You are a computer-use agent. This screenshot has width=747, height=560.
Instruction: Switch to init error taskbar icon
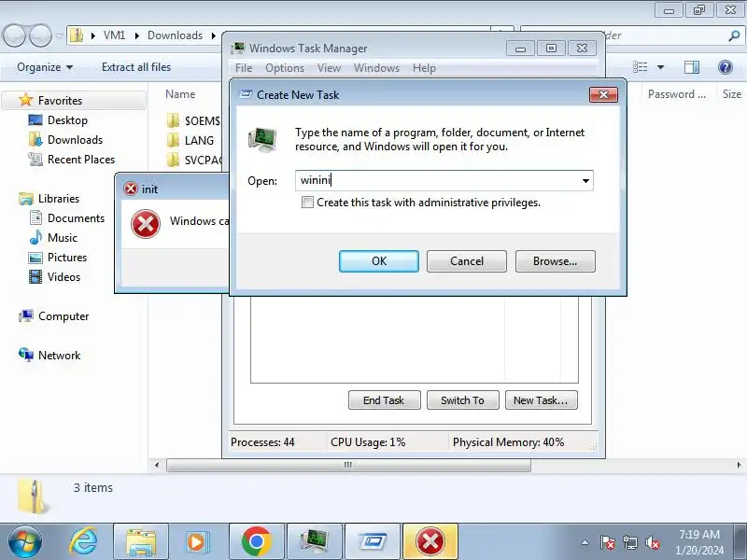tap(430, 541)
